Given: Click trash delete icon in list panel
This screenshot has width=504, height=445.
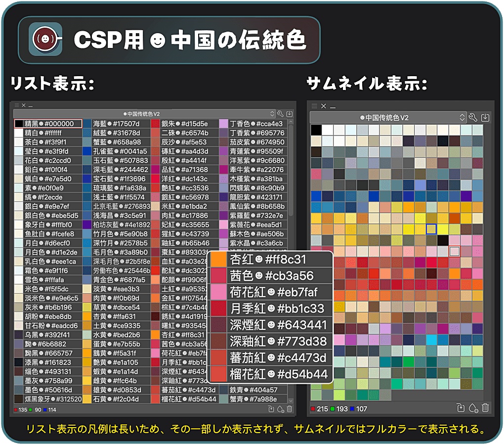Looking at the screenshot, I should (x=289, y=409).
